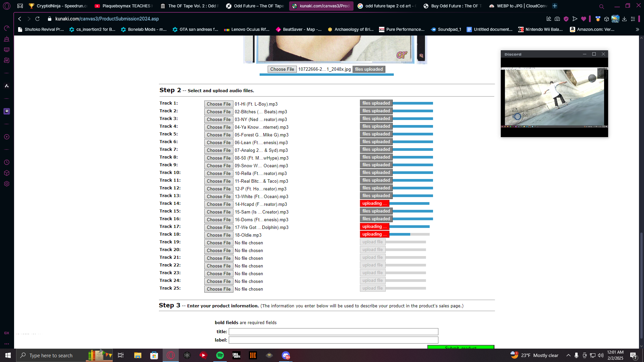Click the heart bookmark icon in address bar

[x=584, y=19]
